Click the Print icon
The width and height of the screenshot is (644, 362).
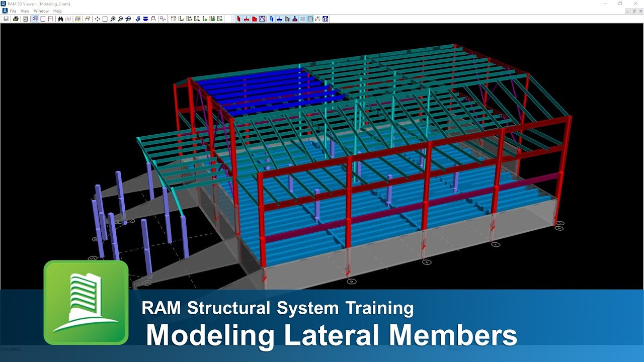[x=16, y=19]
